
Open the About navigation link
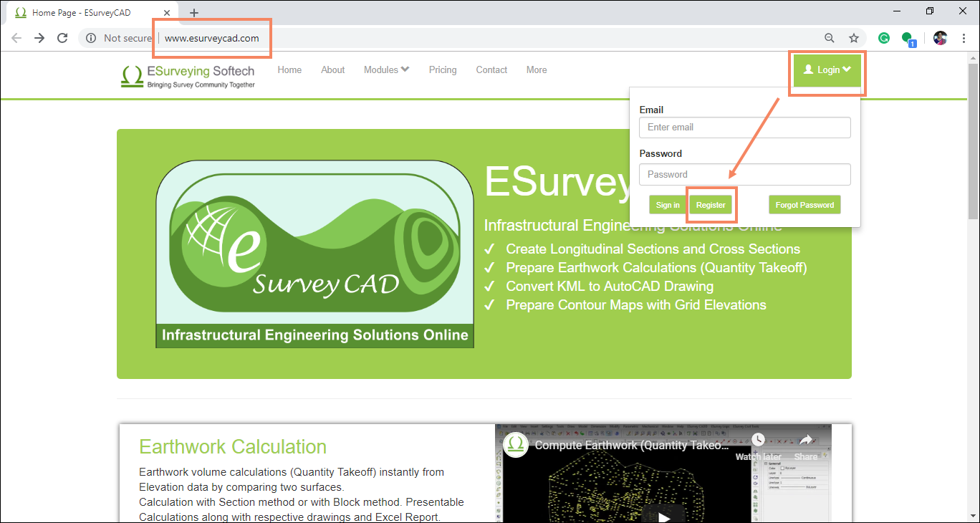tap(333, 69)
